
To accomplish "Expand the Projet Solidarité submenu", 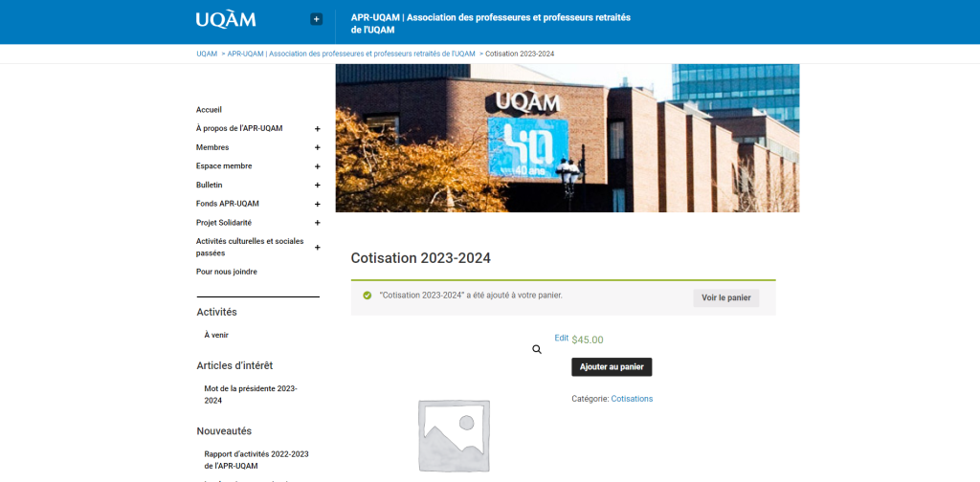I will tap(317, 222).
